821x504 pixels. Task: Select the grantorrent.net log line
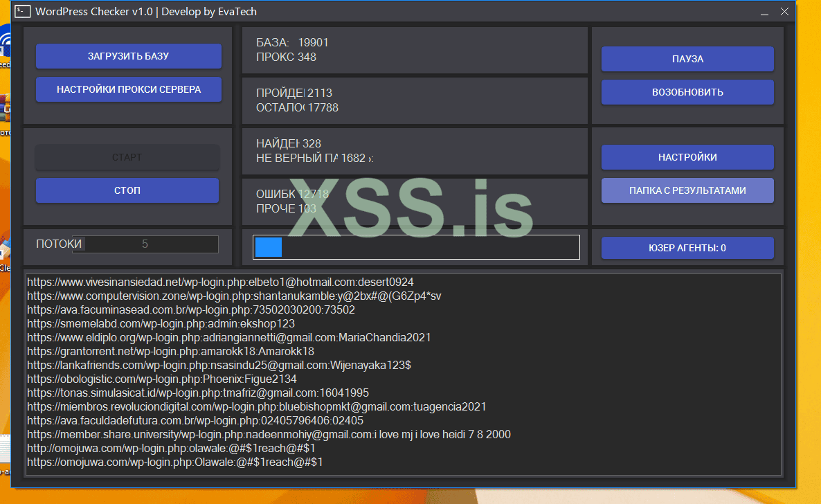(171, 351)
